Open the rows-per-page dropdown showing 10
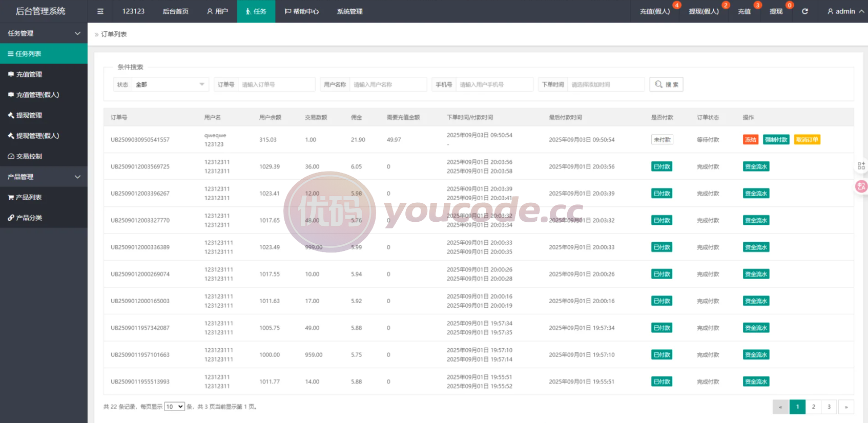 click(x=174, y=407)
